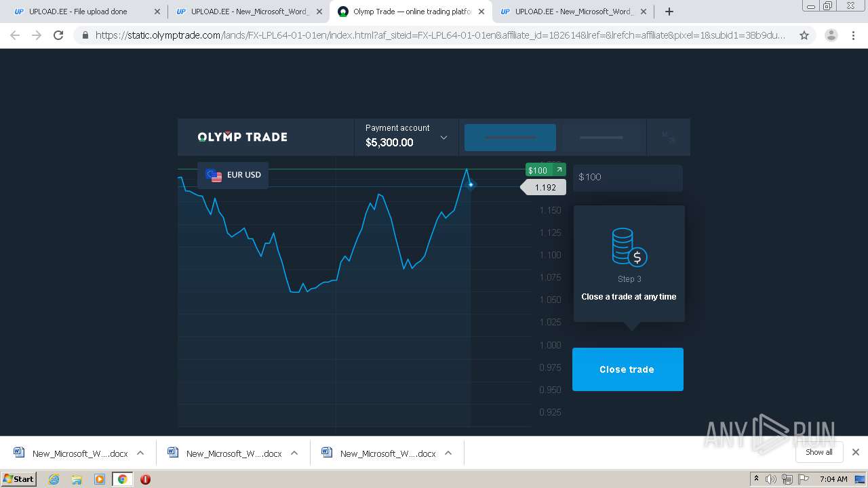Close the downloads bar
This screenshot has width=868, height=488.
click(x=856, y=452)
